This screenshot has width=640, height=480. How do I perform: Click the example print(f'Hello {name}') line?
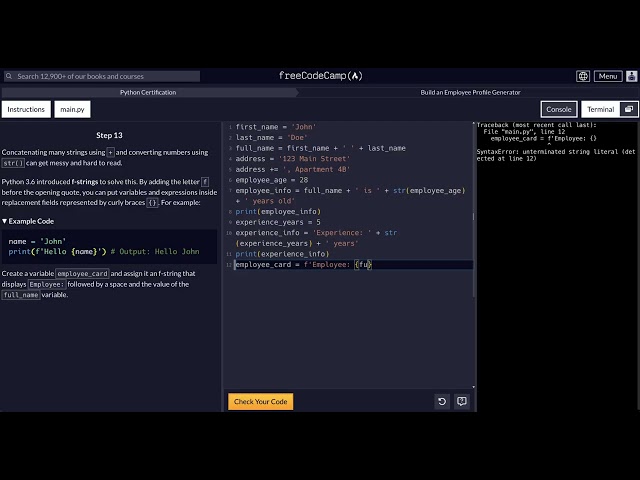click(104, 251)
